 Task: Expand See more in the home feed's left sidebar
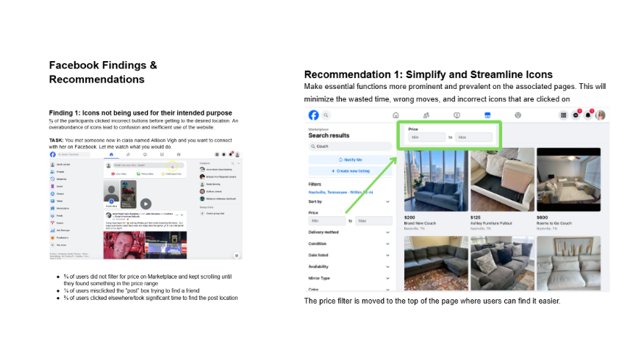pyautogui.click(x=58, y=245)
